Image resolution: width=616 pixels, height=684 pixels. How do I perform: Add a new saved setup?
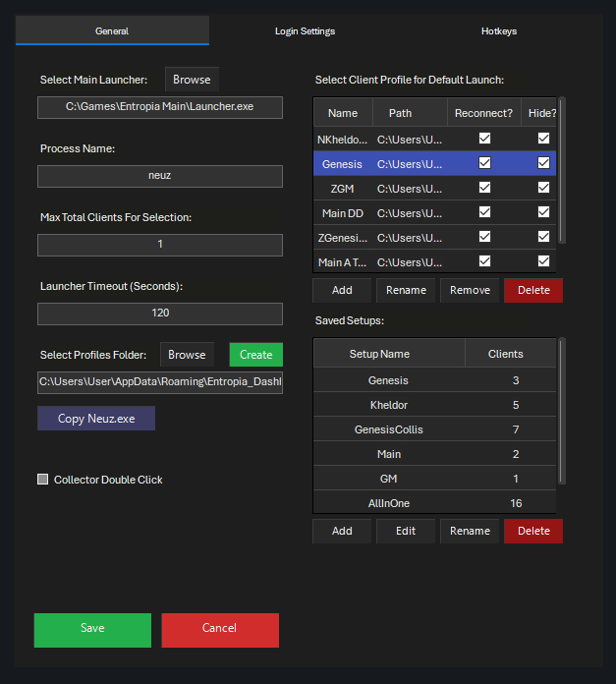342,531
